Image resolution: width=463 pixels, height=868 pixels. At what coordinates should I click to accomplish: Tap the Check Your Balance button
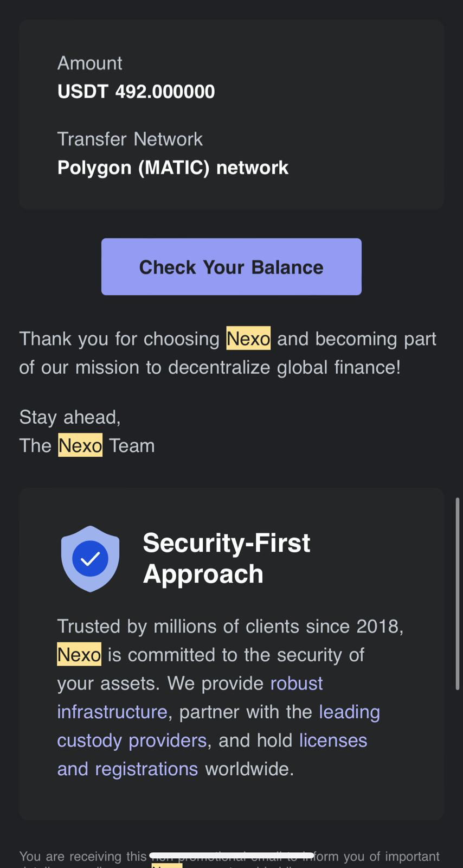[231, 267]
